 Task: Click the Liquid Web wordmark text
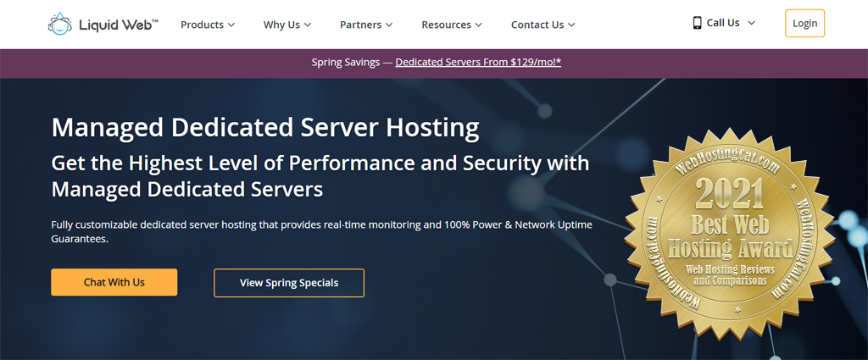click(119, 25)
